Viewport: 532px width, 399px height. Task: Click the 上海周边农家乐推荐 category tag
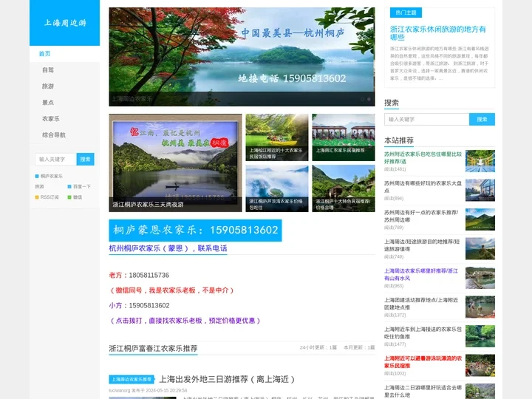point(132,379)
